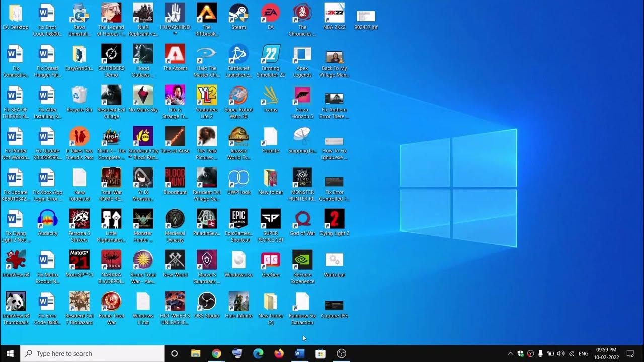Open the Recycle Bin

pyautogui.click(x=79, y=99)
